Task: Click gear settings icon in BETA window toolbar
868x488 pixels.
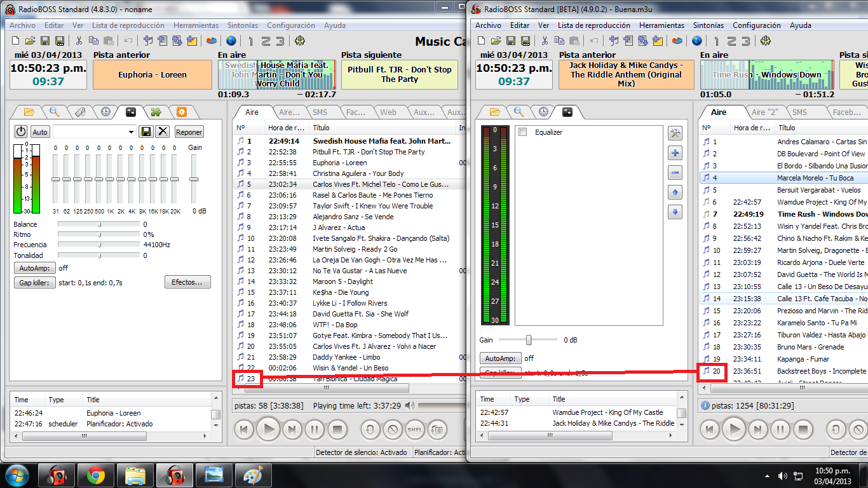Action: (x=766, y=41)
